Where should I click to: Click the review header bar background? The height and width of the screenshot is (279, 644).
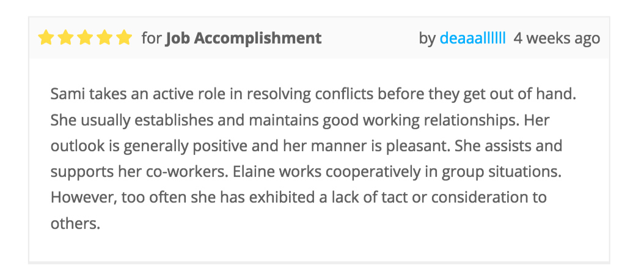click(x=319, y=38)
